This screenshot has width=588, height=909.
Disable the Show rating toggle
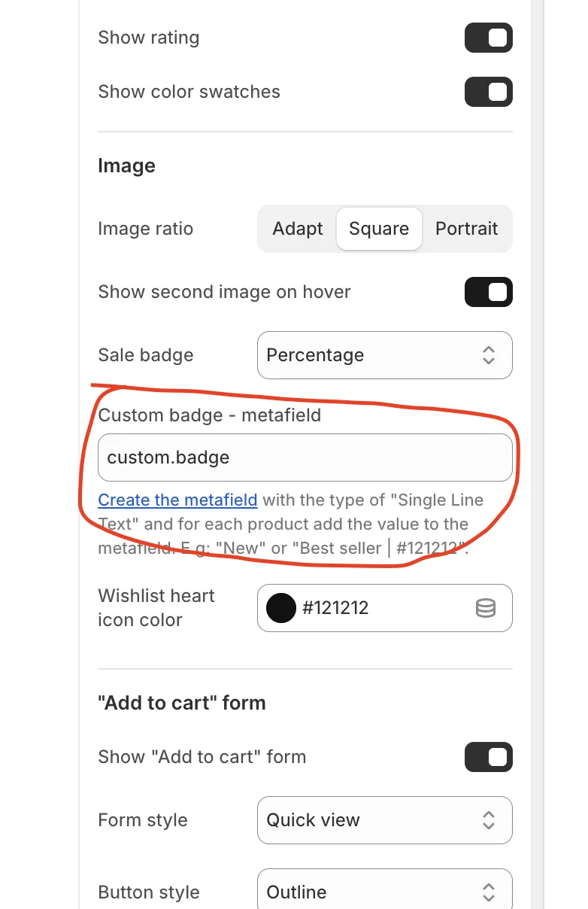pos(488,37)
